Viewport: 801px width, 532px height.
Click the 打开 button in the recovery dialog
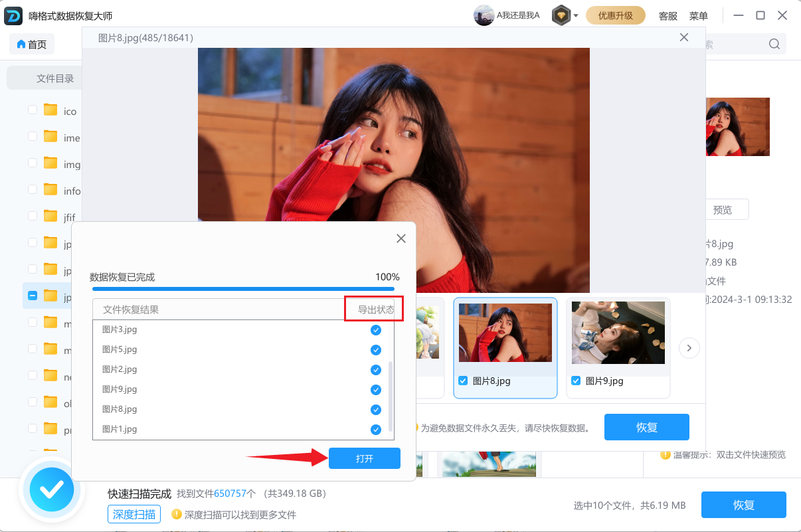364,458
